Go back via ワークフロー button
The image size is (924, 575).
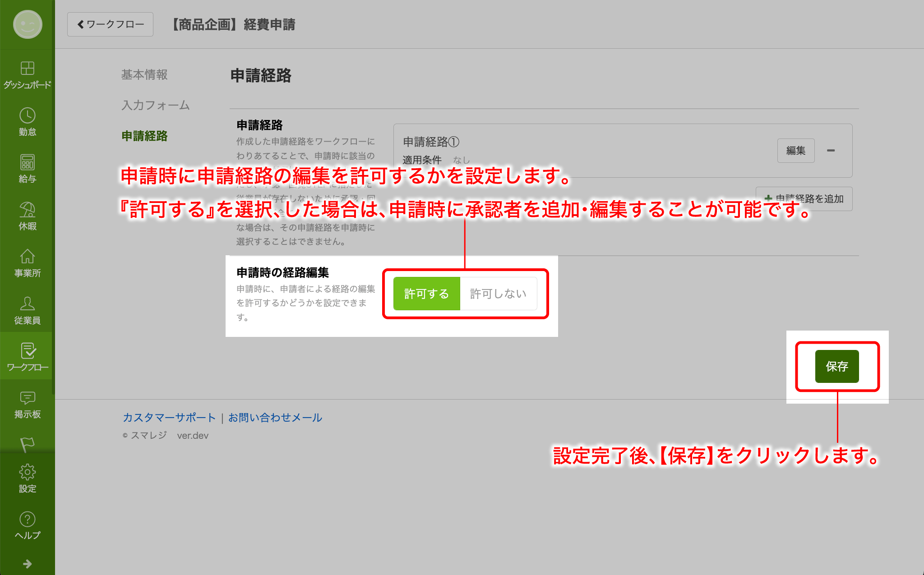coord(110,24)
